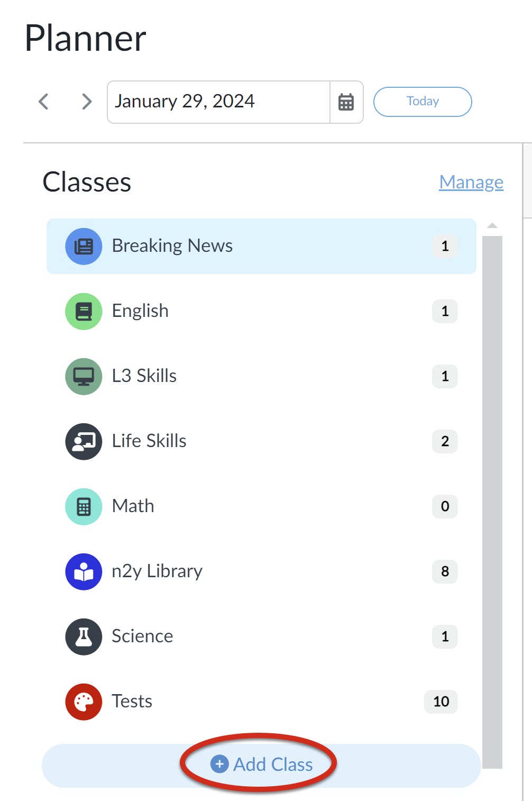Click the Tests count badge showing 10
The image size is (532, 801).
(441, 702)
